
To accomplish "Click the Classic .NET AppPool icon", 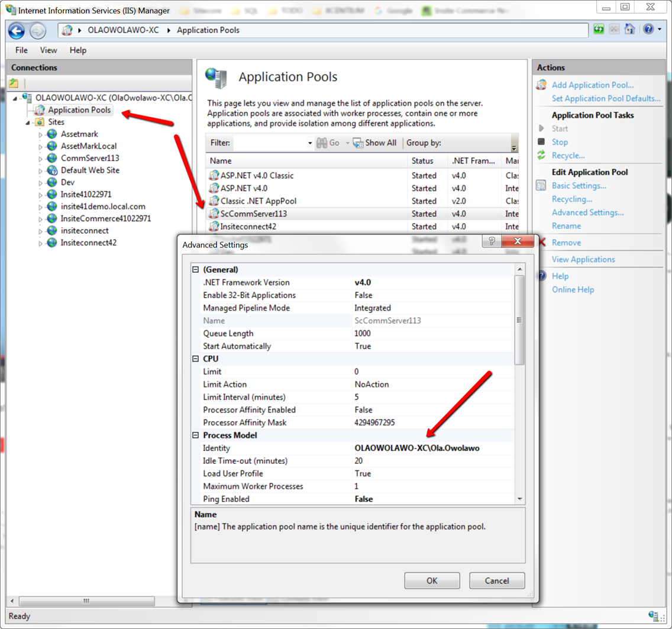I will click(214, 201).
